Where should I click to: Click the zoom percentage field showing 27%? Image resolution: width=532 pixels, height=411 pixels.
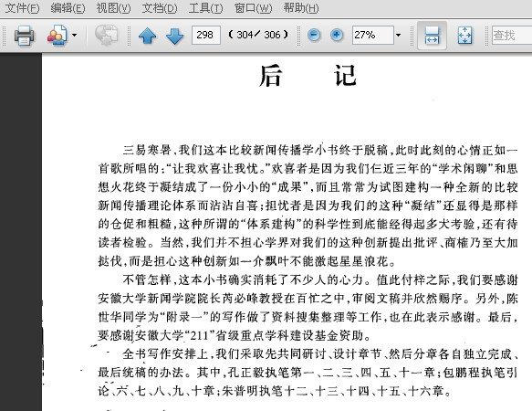click(x=373, y=35)
